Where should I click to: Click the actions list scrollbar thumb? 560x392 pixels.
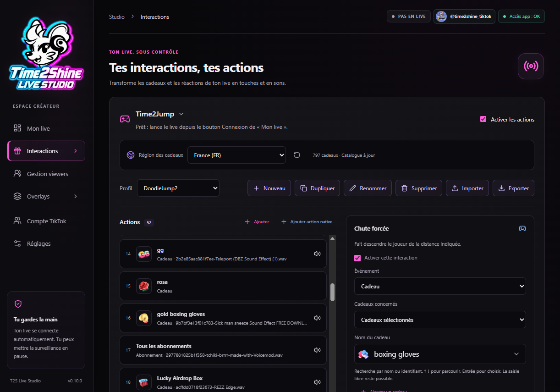point(333,292)
